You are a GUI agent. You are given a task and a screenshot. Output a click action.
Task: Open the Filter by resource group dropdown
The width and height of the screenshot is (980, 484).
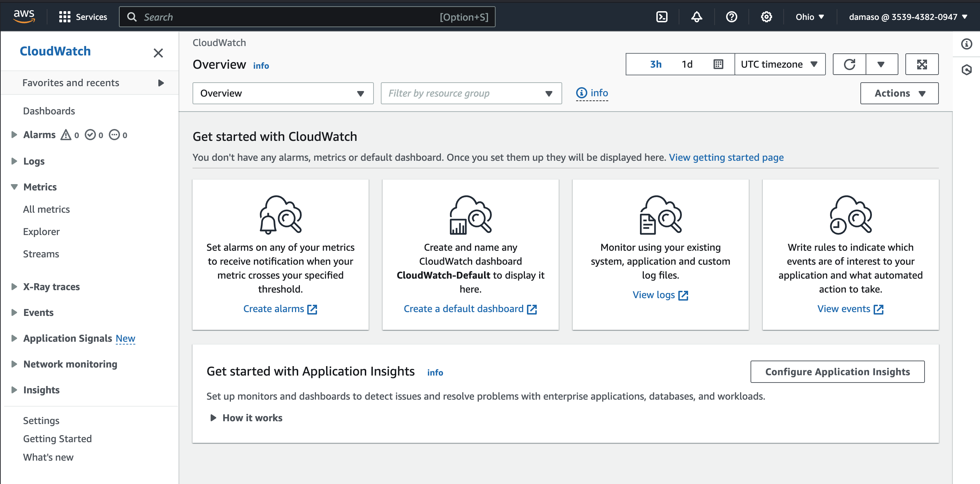470,93
